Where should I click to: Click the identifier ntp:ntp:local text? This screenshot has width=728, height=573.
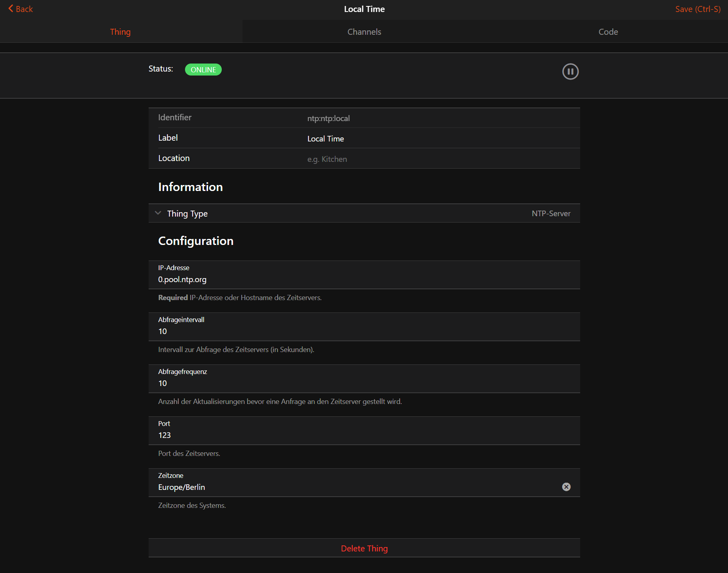328,118
